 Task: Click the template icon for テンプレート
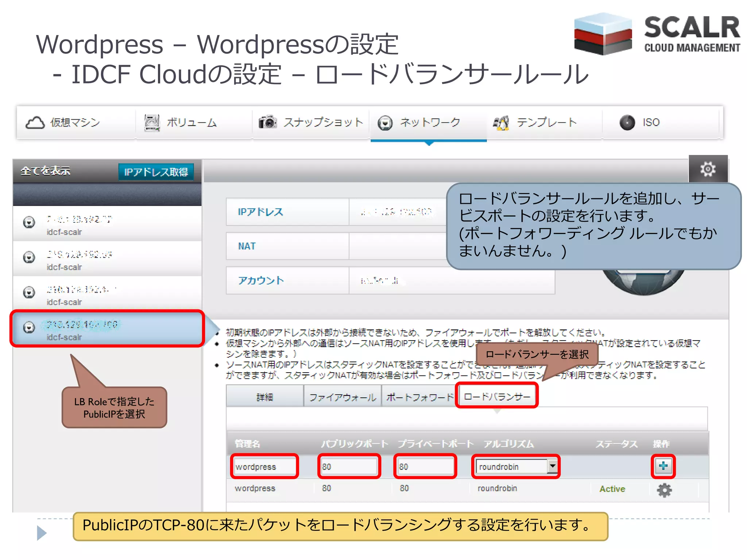click(x=501, y=123)
